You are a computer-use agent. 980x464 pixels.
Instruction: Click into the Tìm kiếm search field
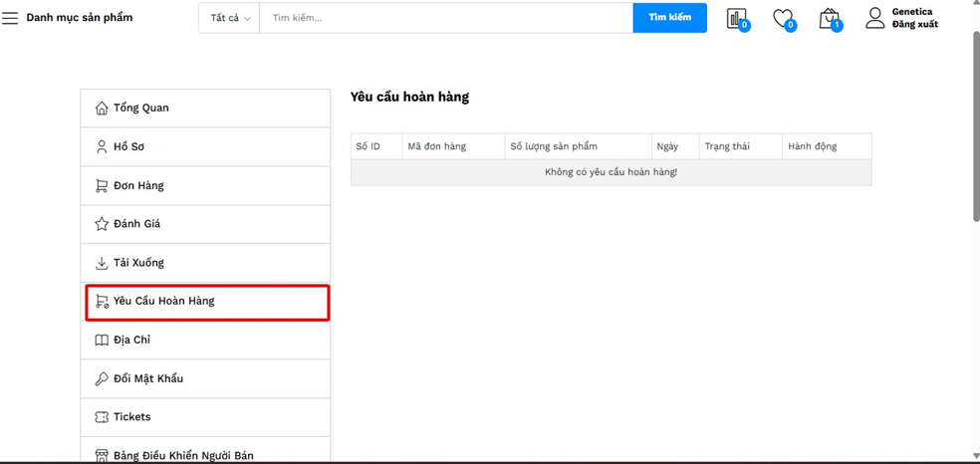pyautogui.click(x=445, y=18)
